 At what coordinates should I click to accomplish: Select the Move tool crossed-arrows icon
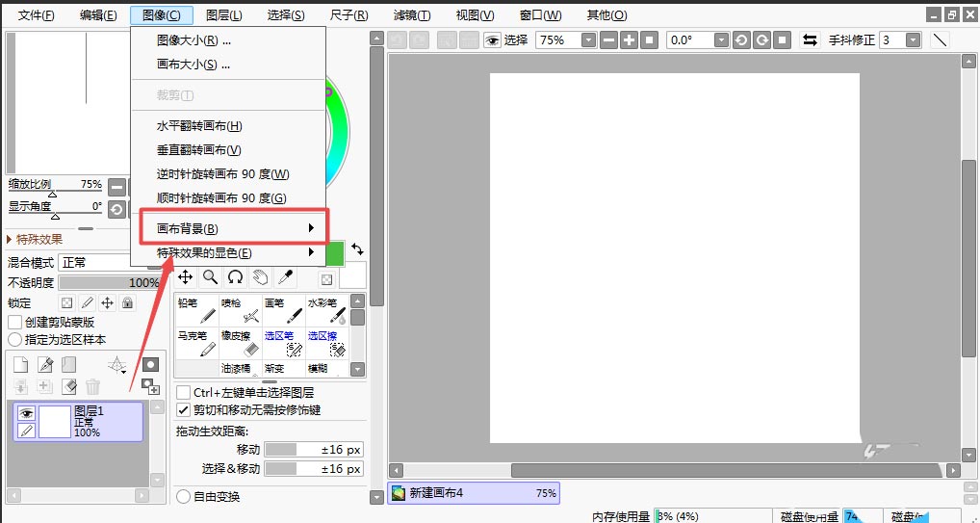(x=186, y=277)
